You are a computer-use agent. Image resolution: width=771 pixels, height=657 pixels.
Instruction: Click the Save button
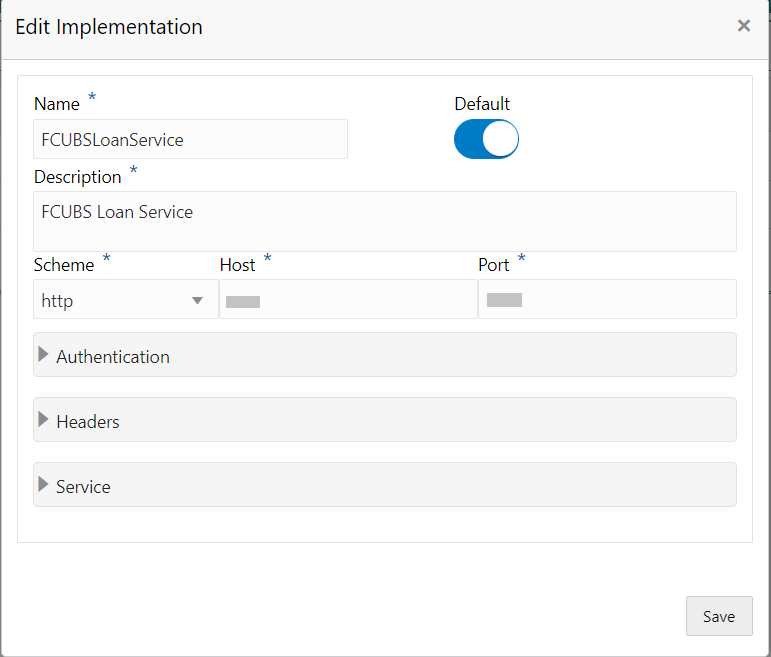(x=719, y=616)
